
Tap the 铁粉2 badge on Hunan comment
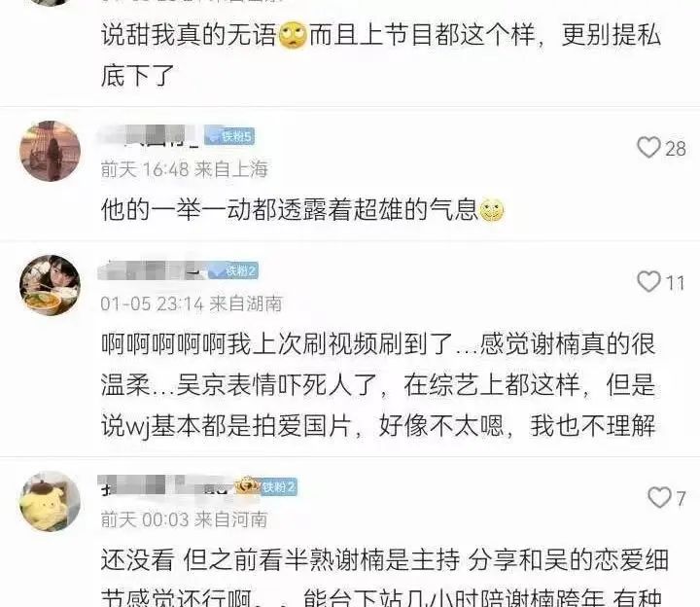coord(233,270)
